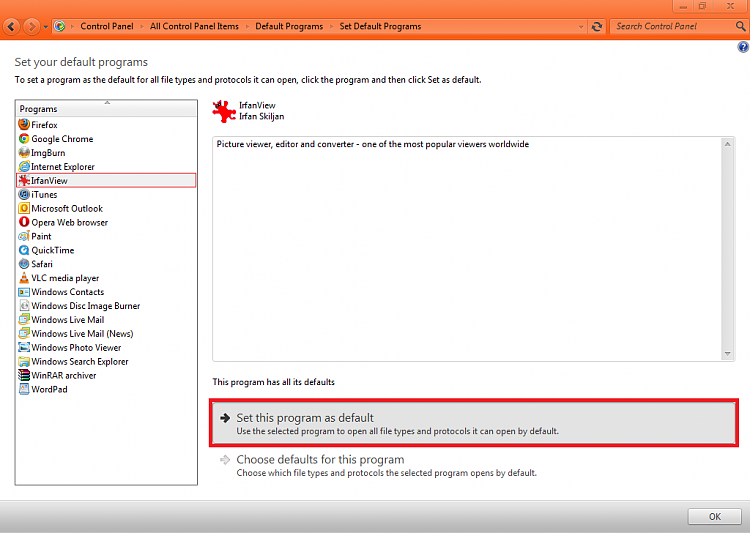Image resolution: width=750 pixels, height=533 pixels.
Task: Click the Paint palette icon
Action: tap(24, 235)
